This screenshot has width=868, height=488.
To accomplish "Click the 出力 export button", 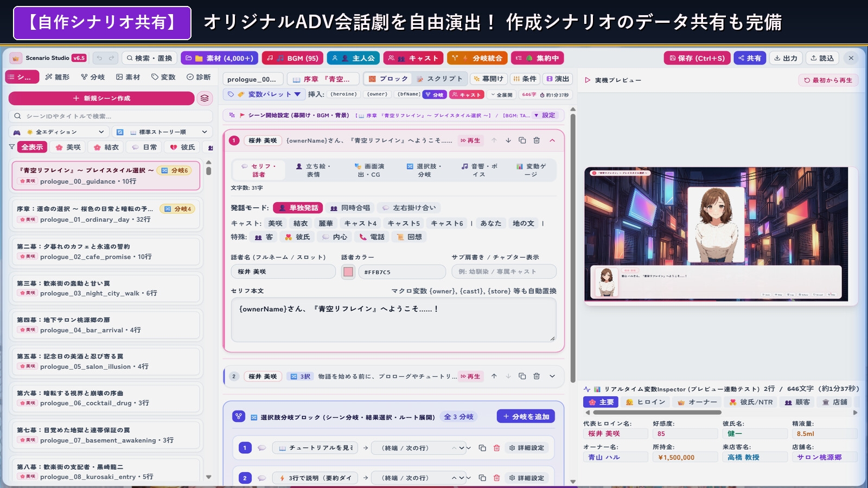I will coord(786,58).
